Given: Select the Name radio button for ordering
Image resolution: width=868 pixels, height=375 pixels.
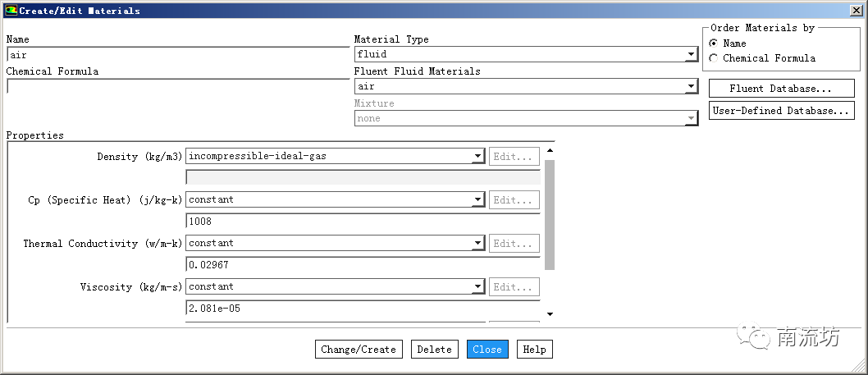Looking at the screenshot, I should click(714, 43).
